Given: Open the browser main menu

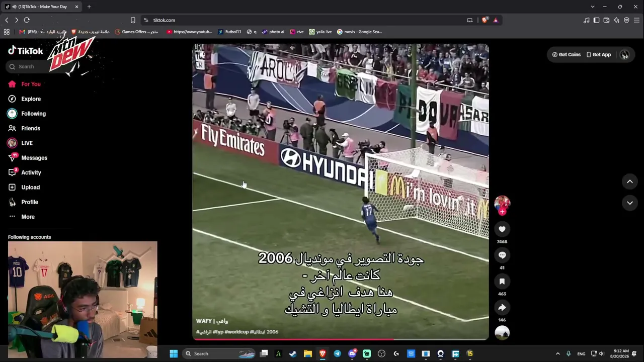Looking at the screenshot, I should click(636, 20).
